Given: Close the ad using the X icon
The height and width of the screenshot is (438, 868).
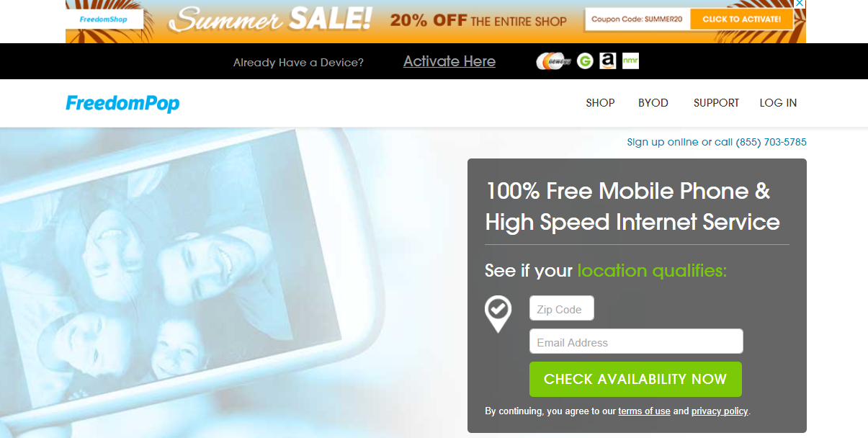Looking at the screenshot, I should pyautogui.click(x=799, y=5).
